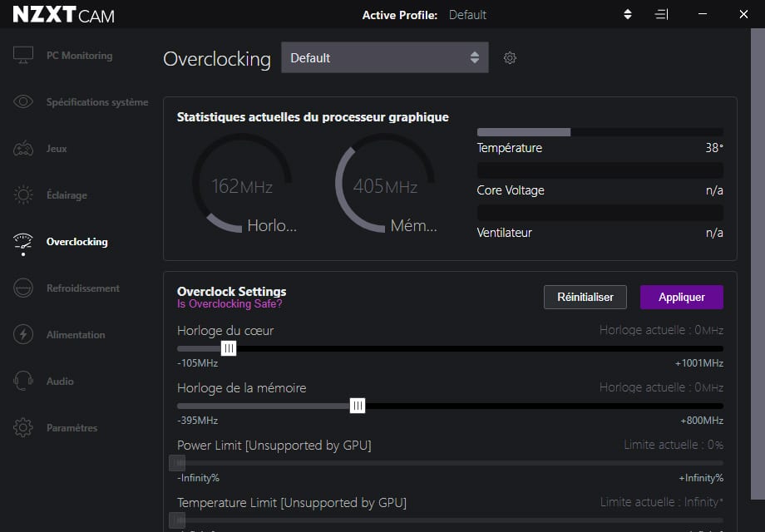Click the purple Appliquer button
765x532 pixels.
click(682, 297)
